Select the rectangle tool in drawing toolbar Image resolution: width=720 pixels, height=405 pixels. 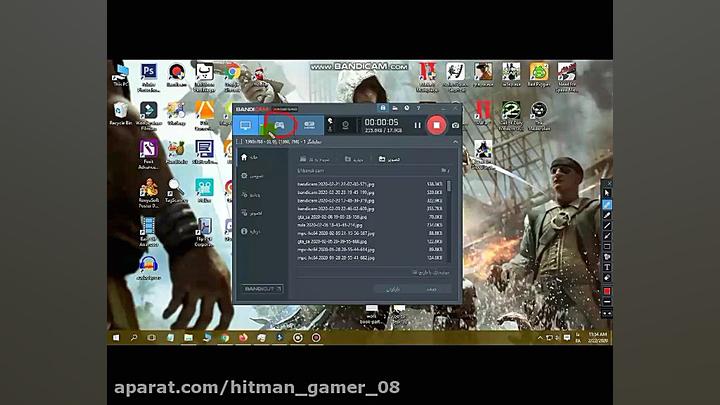click(x=607, y=247)
